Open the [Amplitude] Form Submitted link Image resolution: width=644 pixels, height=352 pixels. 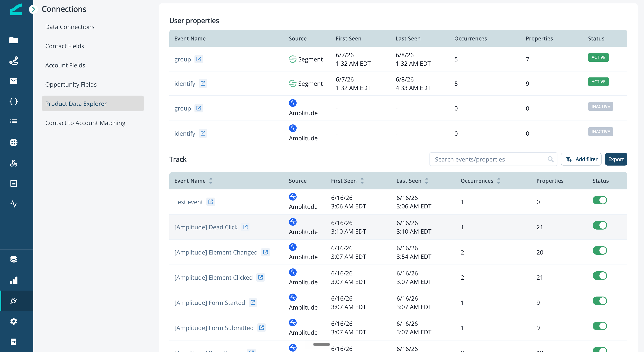(214, 328)
